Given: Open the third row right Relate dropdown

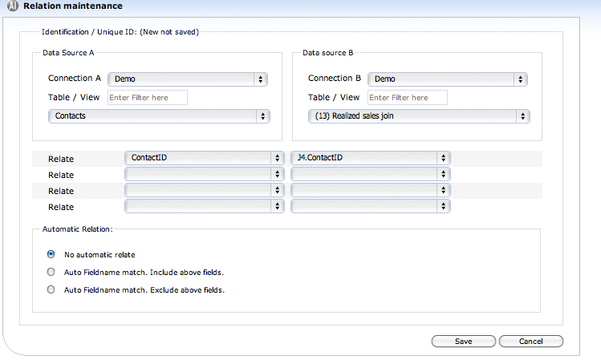Looking at the screenshot, I should point(370,191).
